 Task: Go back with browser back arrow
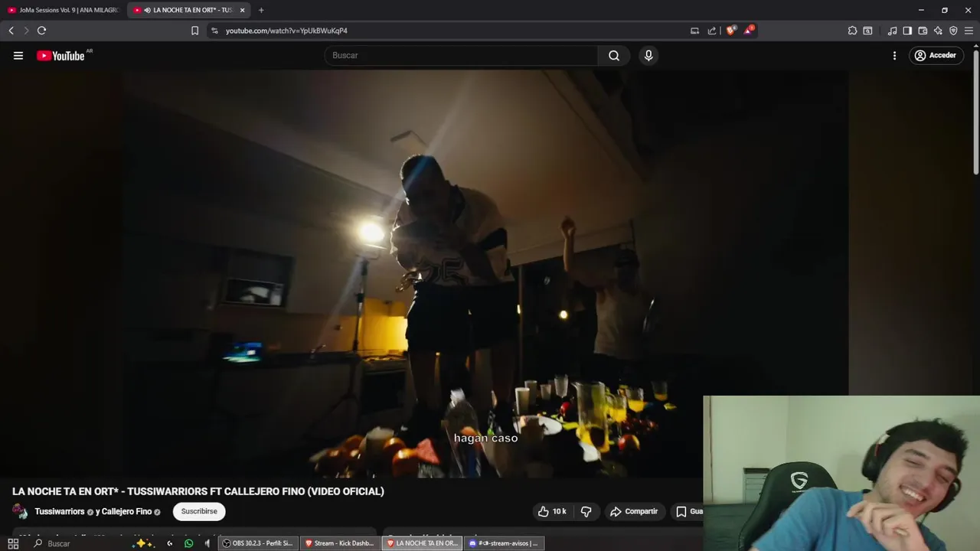click(11, 31)
